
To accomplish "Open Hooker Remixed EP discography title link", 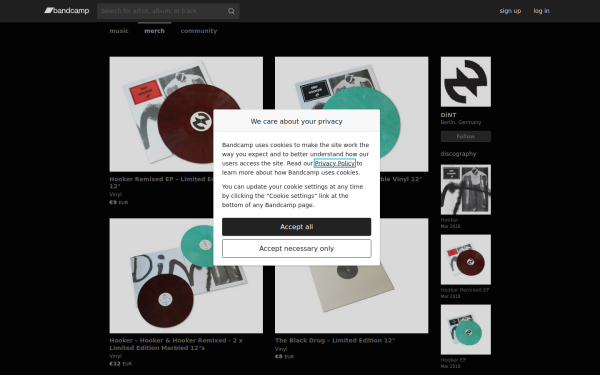I will (465, 290).
